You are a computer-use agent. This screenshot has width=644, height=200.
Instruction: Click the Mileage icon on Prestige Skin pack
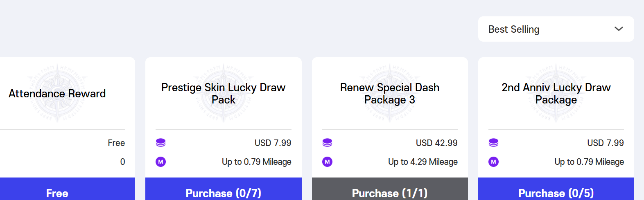pyautogui.click(x=161, y=162)
